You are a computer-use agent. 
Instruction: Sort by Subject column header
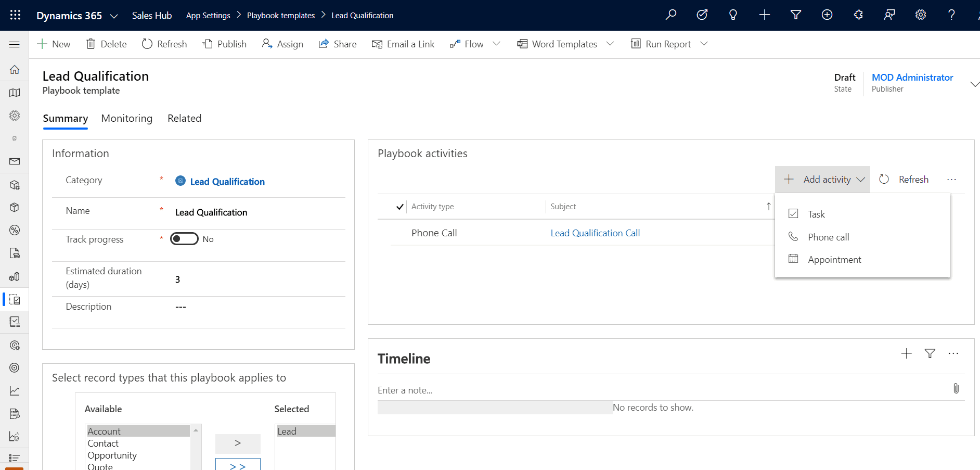point(563,207)
